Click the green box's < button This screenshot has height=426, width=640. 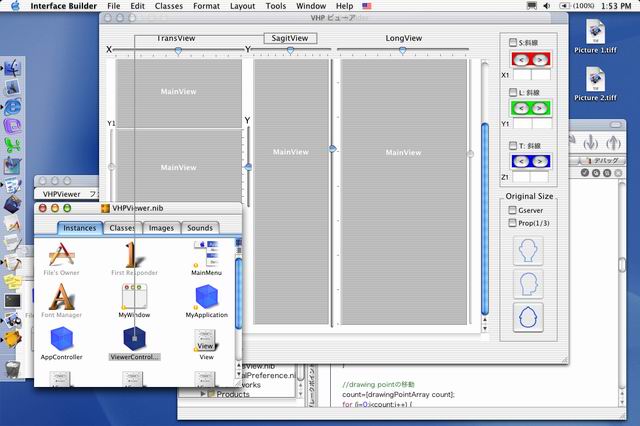[x=520, y=108]
